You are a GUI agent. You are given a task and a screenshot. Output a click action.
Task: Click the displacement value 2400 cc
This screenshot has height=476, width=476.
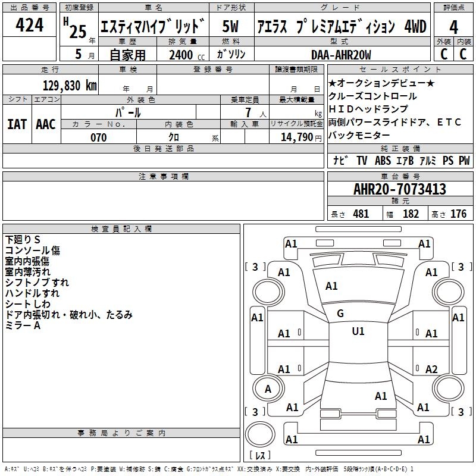click(x=187, y=55)
